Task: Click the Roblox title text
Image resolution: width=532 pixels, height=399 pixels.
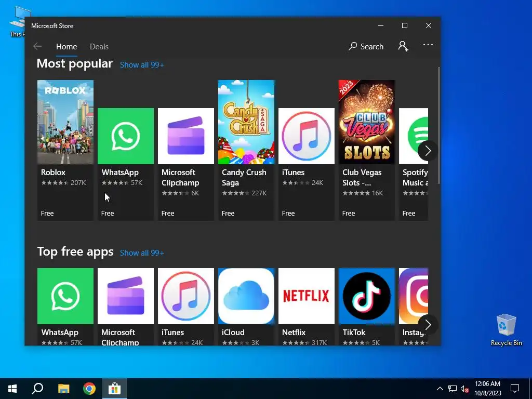Action: 54,172
